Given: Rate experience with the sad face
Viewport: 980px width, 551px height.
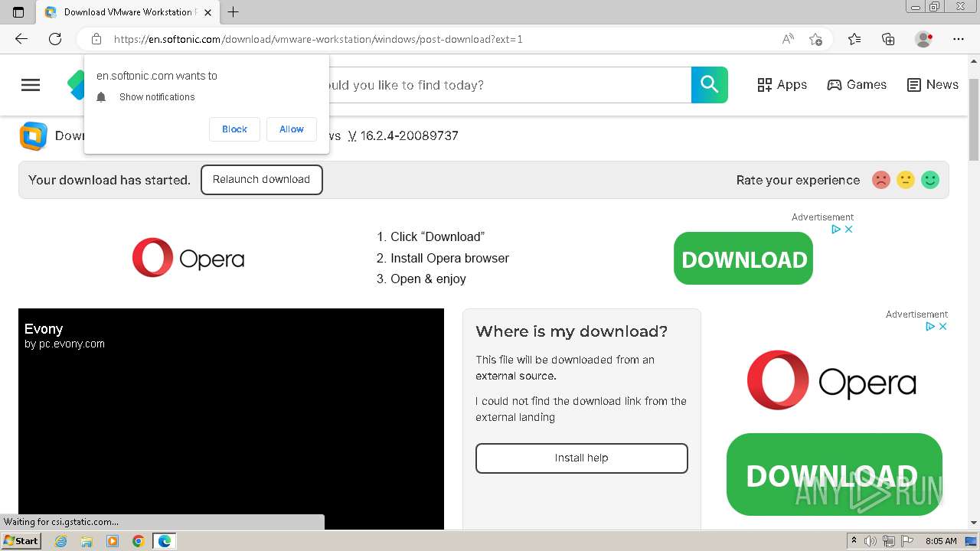Looking at the screenshot, I should tap(881, 180).
